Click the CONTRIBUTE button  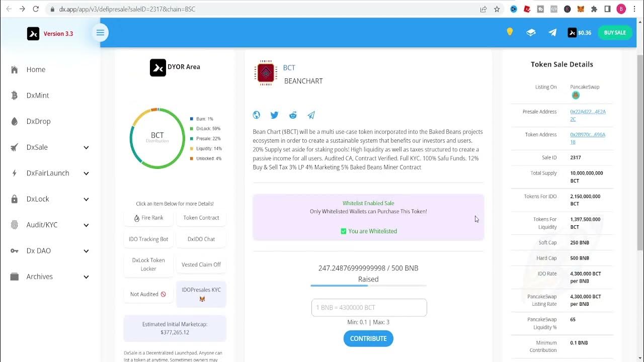[x=368, y=338]
